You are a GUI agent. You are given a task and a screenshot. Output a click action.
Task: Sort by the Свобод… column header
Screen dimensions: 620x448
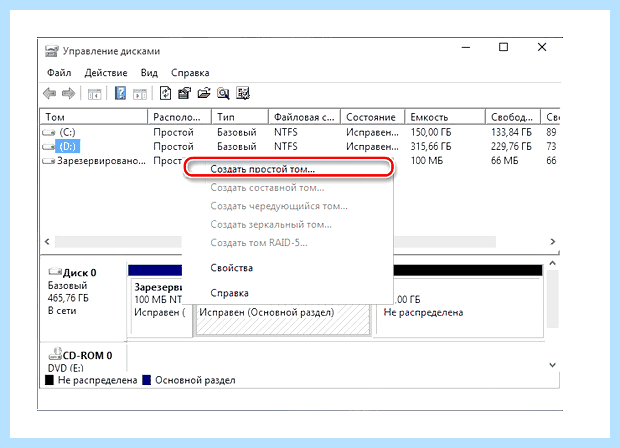[513, 117]
